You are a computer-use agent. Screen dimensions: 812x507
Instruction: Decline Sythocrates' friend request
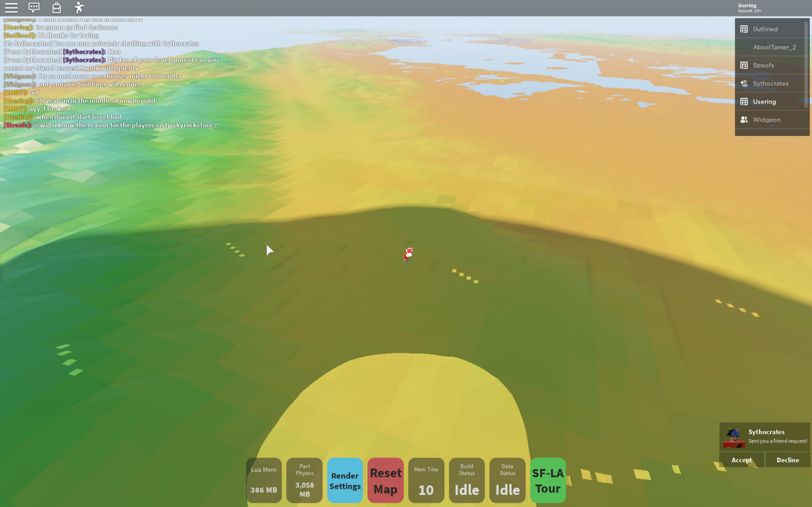787,459
